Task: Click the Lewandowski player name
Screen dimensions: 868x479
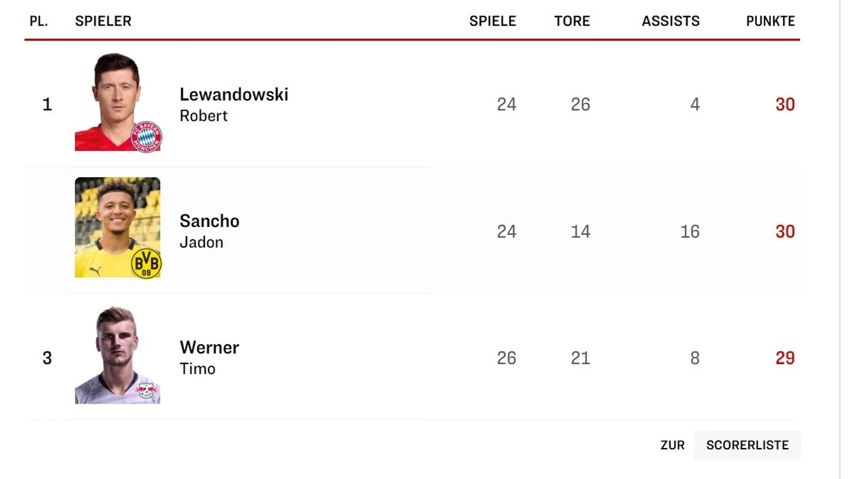Action: pos(234,94)
